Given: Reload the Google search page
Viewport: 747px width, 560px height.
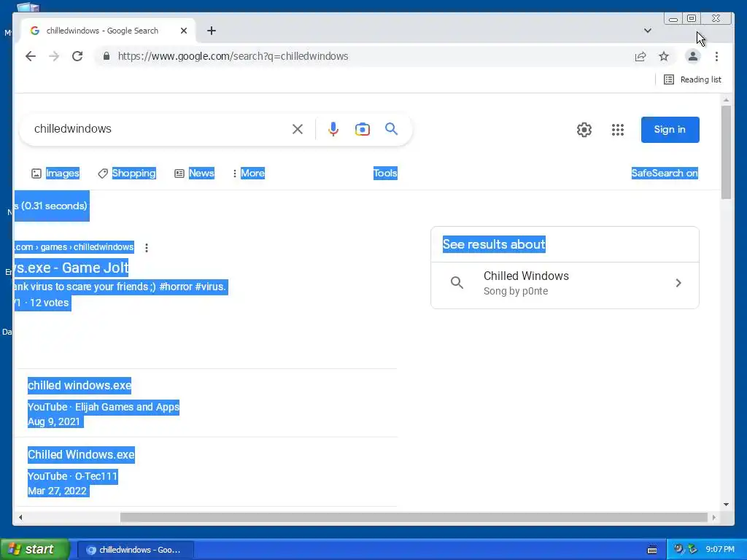Looking at the screenshot, I should [77, 56].
